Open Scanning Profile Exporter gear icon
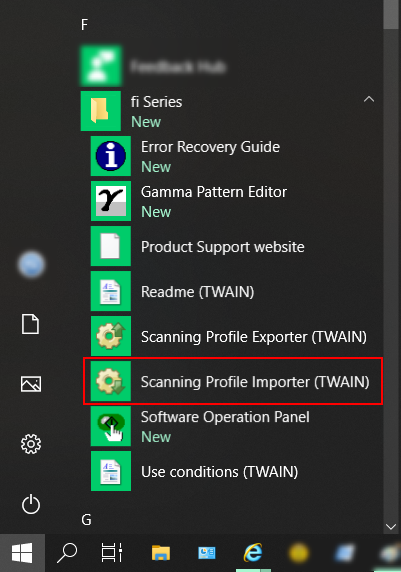The width and height of the screenshot is (401, 572). (x=111, y=336)
